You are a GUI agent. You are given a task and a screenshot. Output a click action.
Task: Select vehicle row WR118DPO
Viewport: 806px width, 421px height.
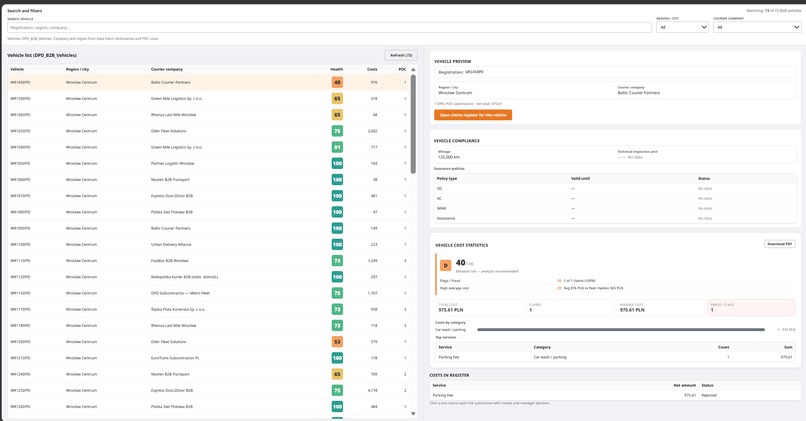click(208, 325)
